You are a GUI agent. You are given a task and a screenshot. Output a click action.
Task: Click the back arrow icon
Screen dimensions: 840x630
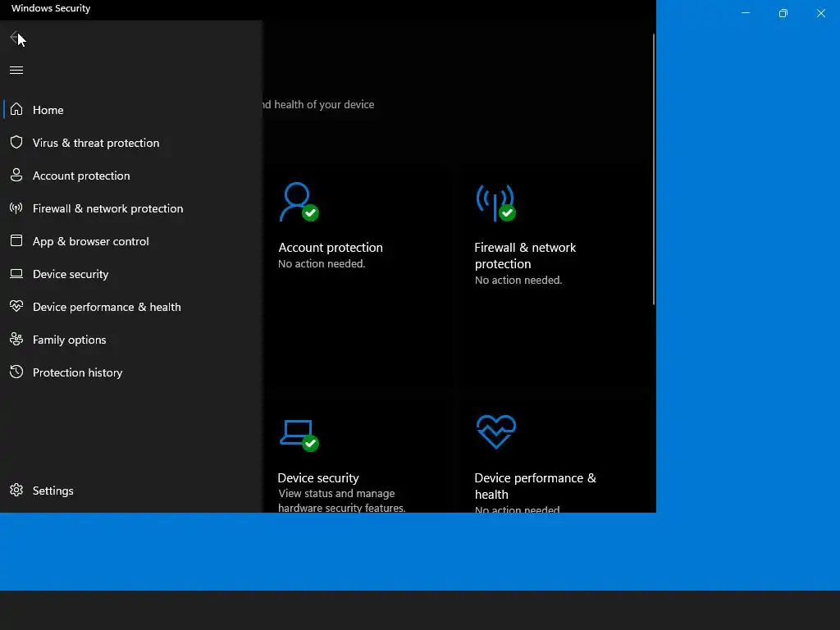point(15,37)
